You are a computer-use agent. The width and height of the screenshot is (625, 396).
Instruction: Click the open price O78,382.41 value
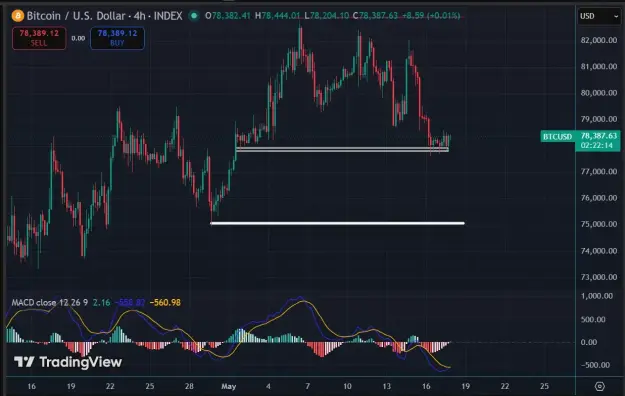coord(228,16)
